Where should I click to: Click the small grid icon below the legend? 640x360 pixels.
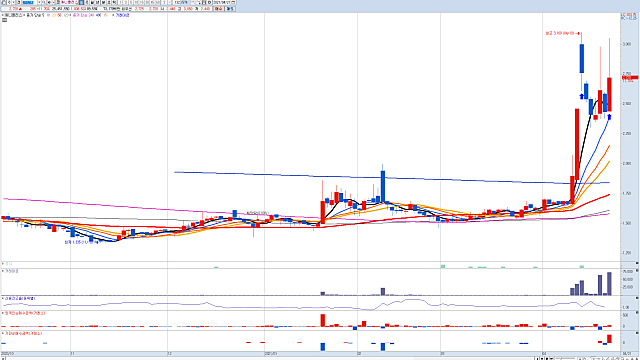[4, 20]
